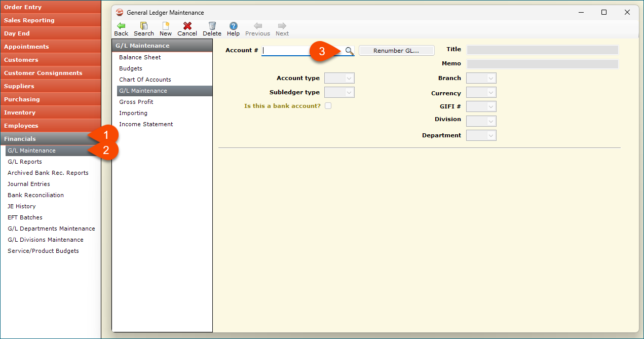Click the Title field
The height and width of the screenshot is (339, 644).
pyautogui.click(x=542, y=50)
